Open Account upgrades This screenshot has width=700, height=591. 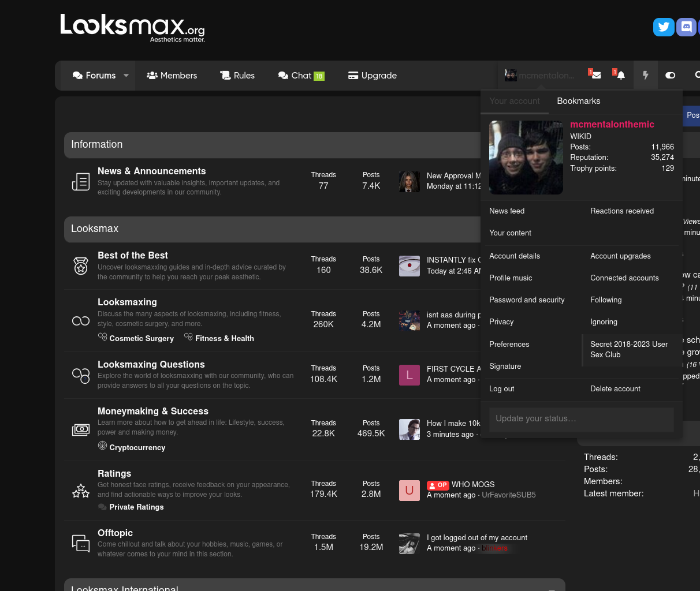[620, 256]
